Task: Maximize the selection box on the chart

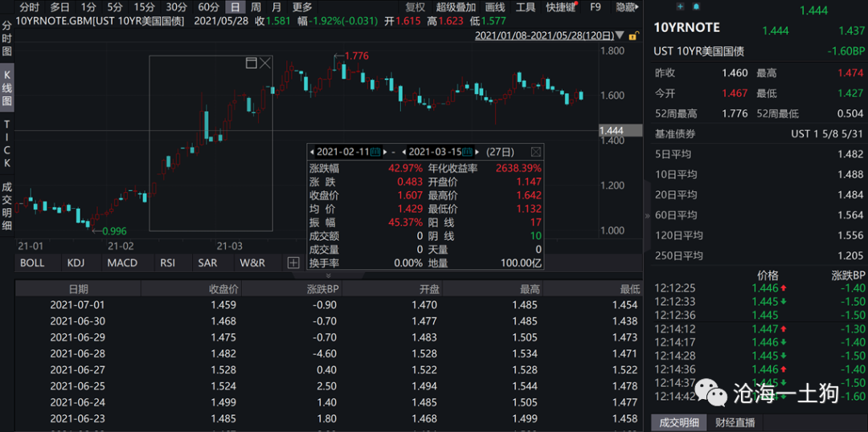Action: (251, 63)
